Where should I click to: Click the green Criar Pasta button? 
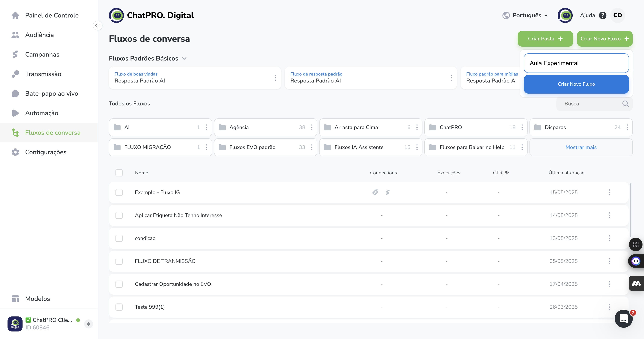[545, 39]
